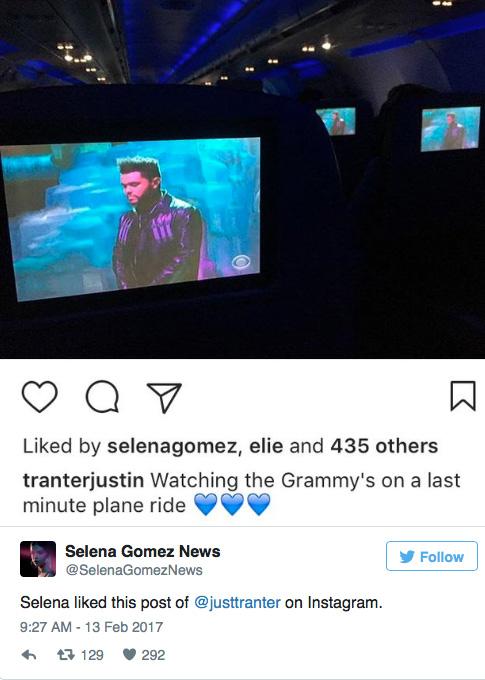
Task: Open the selenagomez username in likes
Action: coord(174,447)
